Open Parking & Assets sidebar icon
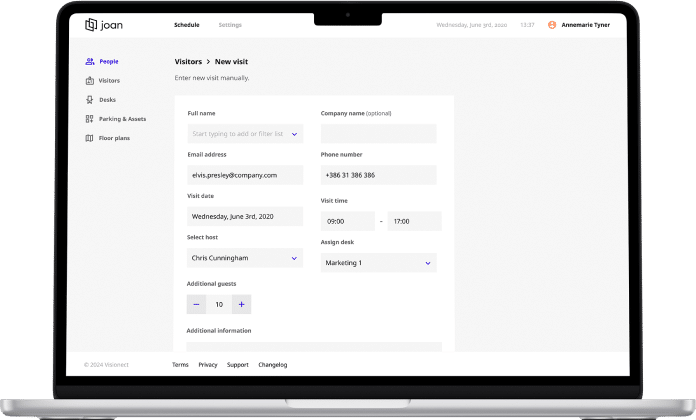Screen dimensions: 696x420 point(90,119)
